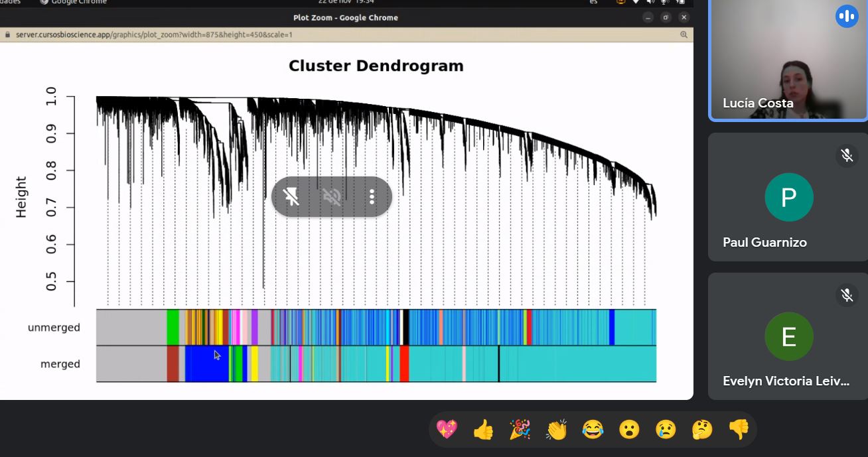Send a thumbs up reaction
The image size is (868, 457).
tap(484, 429)
